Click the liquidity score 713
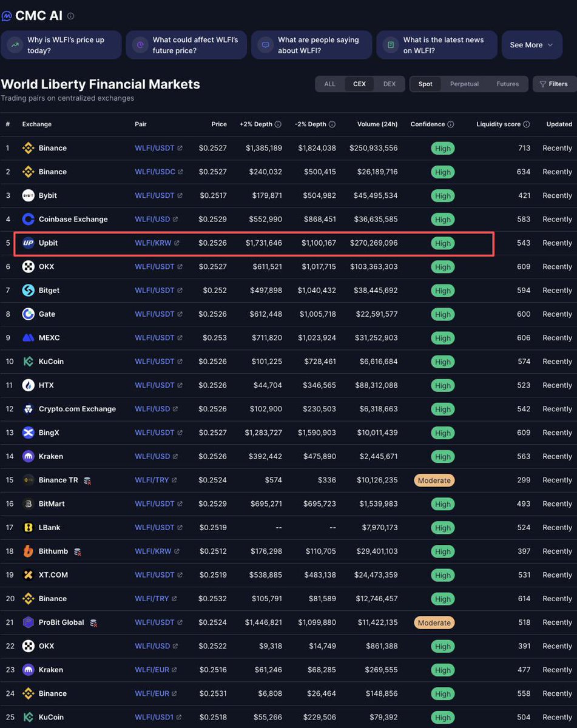The image size is (577, 728). point(524,148)
